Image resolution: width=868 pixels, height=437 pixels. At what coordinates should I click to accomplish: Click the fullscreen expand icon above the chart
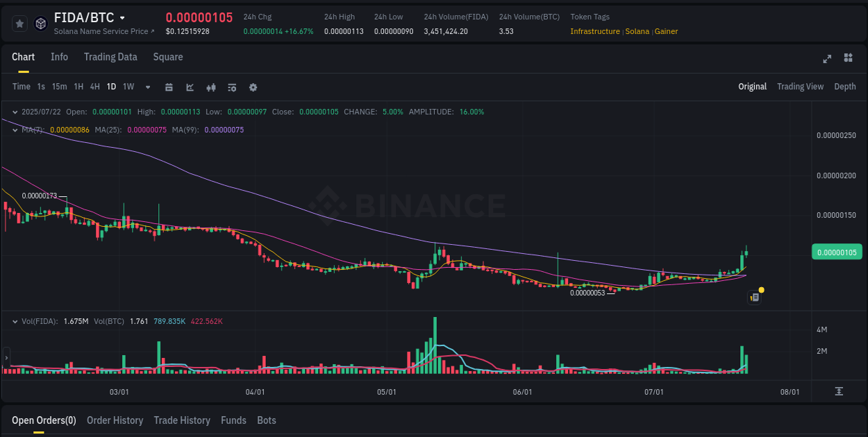click(827, 59)
